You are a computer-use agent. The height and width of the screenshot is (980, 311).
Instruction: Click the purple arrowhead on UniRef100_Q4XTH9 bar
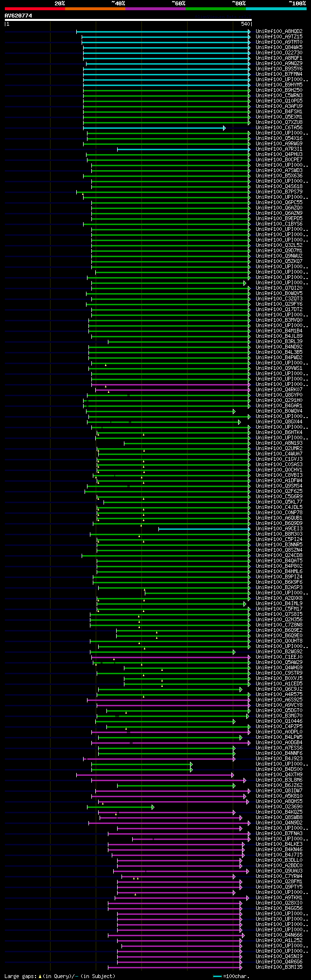pyautogui.click(x=233, y=775)
